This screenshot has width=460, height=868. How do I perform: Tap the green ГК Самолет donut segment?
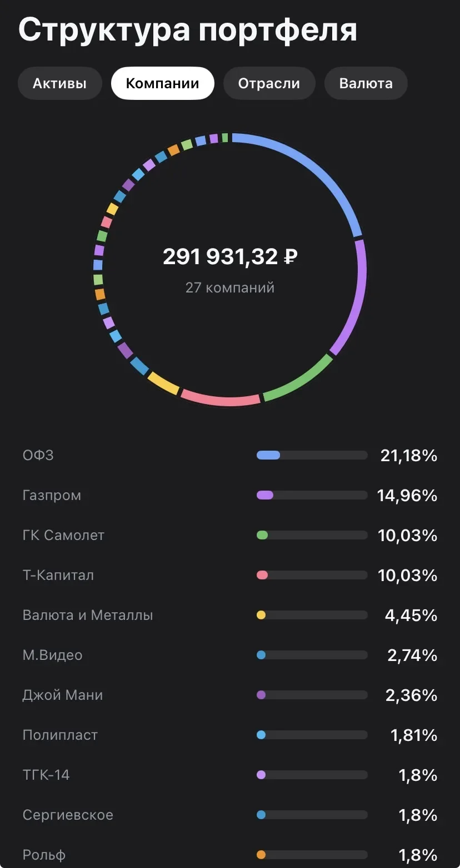301,381
